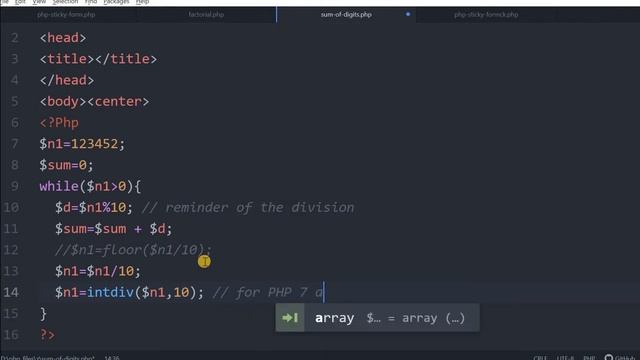The image size is (640, 360).
Task: Click the text "$n1=123452;"
Action: [82, 144]
